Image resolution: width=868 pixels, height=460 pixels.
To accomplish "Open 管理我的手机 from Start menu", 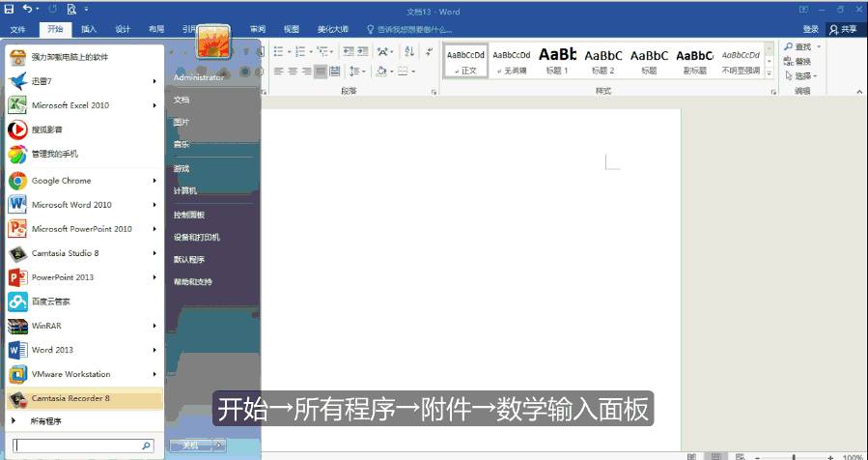I will coord(85,154).
